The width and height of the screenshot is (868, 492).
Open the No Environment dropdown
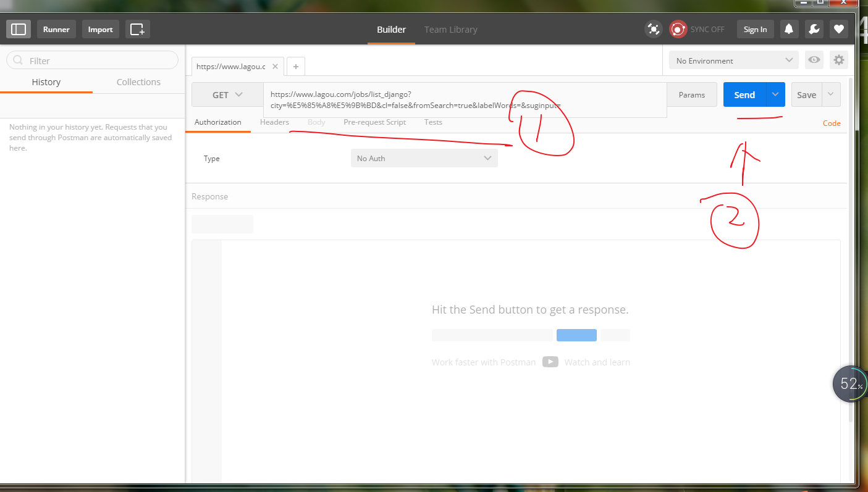[x=734, y=60]
